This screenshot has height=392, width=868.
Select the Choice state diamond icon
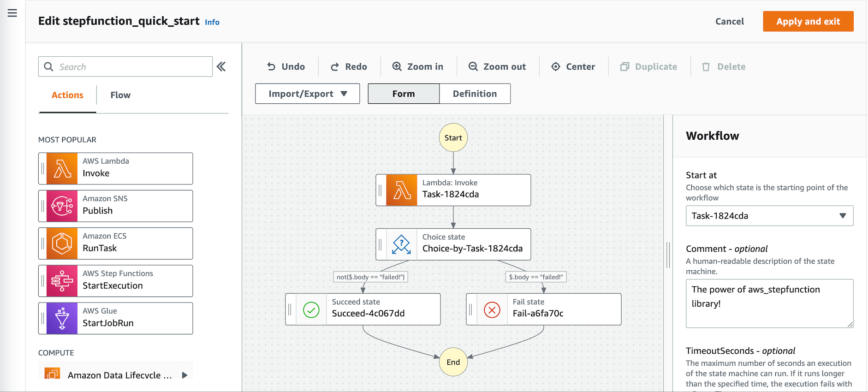(401, 244)
